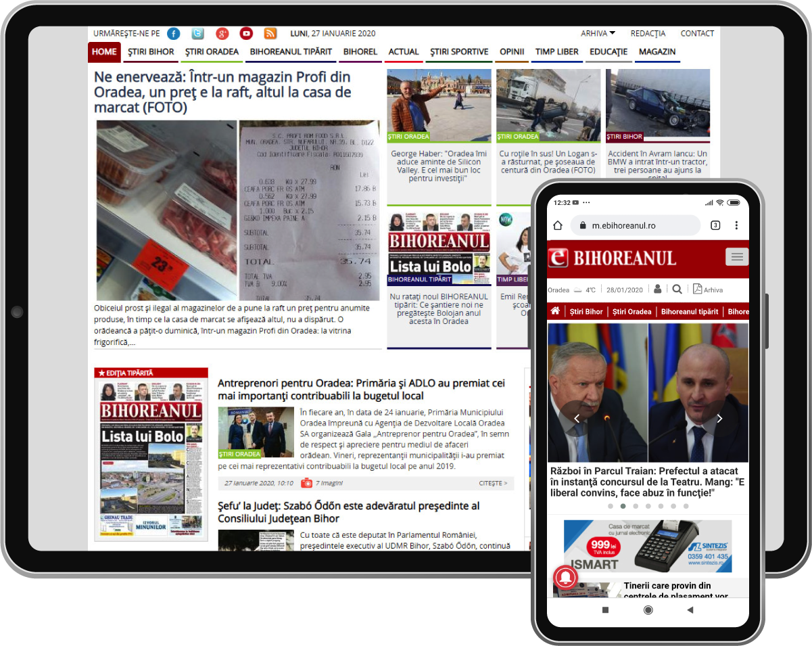Show the next slide in phone carousel
The height and width of the screenshot is (646, 812).
coord(719,419)
